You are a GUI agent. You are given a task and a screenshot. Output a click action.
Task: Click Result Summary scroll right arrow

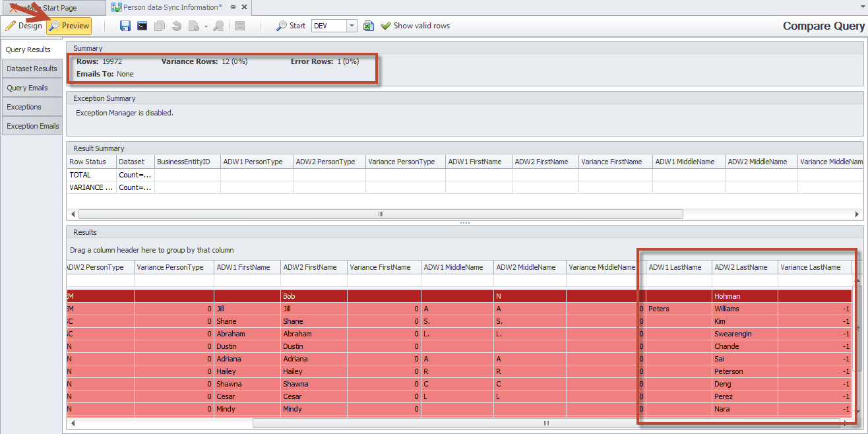pyautogui.click(x=857, y=214)
